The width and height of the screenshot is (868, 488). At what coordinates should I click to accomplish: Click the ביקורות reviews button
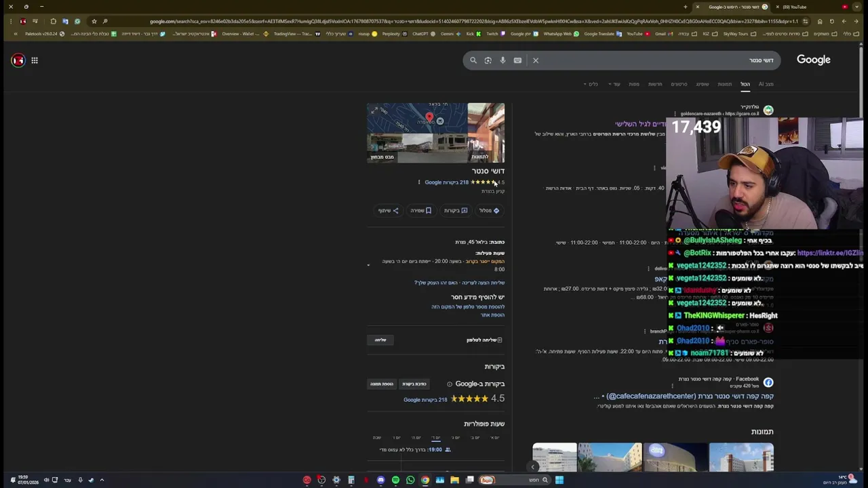click(455, 211)
